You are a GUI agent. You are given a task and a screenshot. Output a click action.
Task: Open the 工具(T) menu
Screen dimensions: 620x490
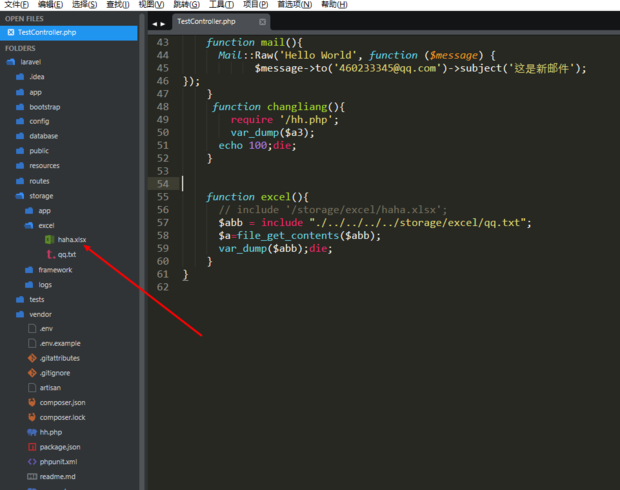[x=221, y=5]
